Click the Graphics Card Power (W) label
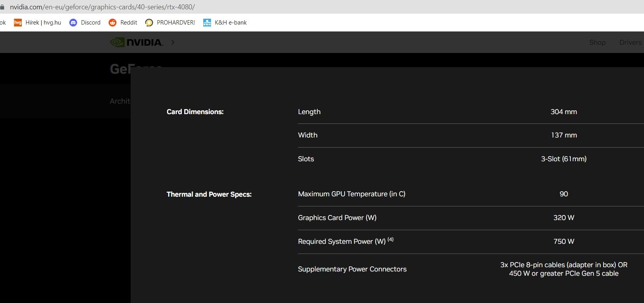Viewport: 644px width, 303px height. tap(337, 218)
